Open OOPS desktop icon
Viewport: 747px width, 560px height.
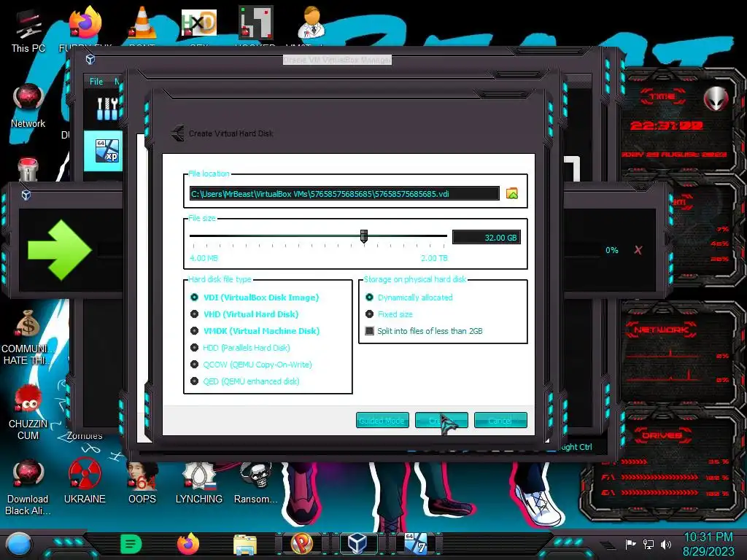click(142, 481)
